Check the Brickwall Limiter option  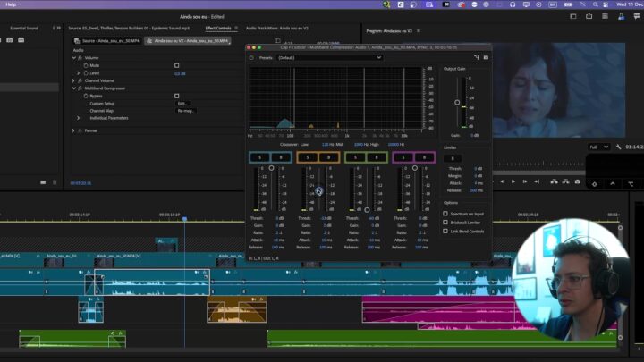coord(446,223)
